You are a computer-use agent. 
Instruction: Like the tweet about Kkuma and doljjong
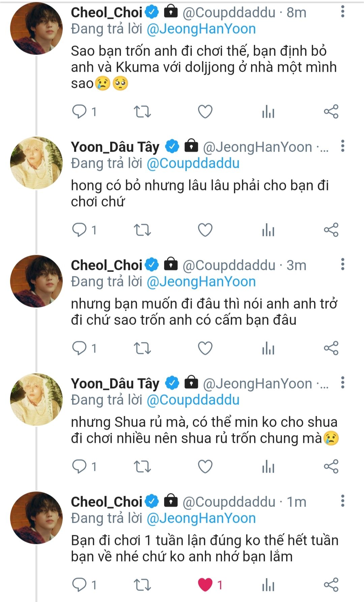(205, 112)
